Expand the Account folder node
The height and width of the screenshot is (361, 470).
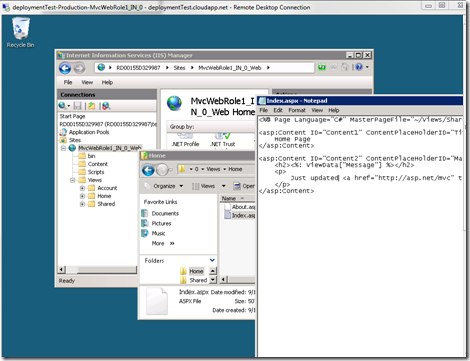[82, 188]
